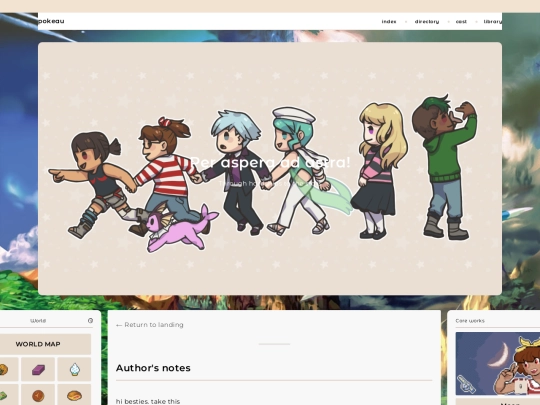
Task: Click the World panel heading
Action: (x=38, y=321)
